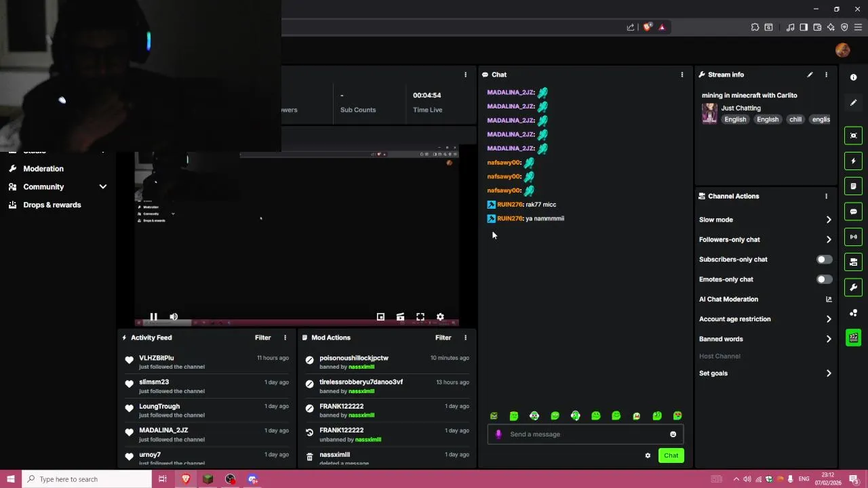The width and height of the screenshot is (868, 488).
Task: Toggle the stream preview widget icon in sidebar
Action: (853, 136)
